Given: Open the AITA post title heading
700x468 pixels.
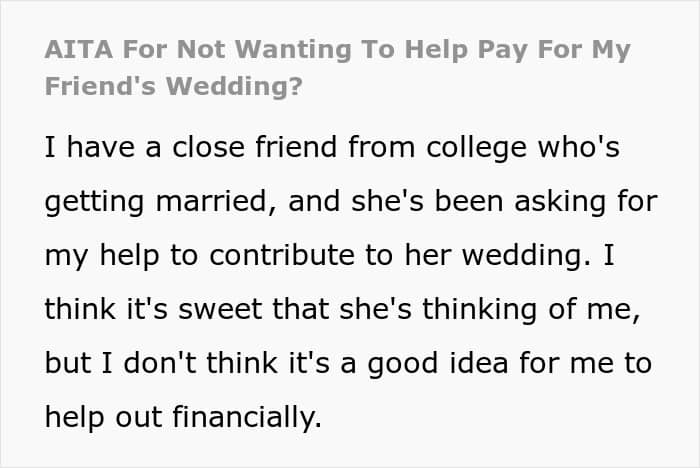Looking at the screenshot, I should tap(338, 67).
